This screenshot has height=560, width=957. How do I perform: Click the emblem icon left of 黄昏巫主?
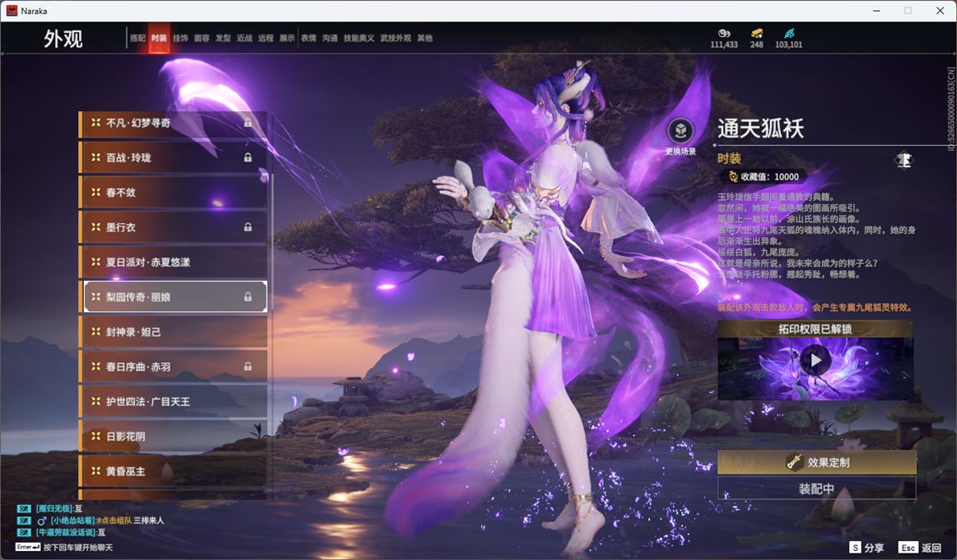(x=96, y=471)
